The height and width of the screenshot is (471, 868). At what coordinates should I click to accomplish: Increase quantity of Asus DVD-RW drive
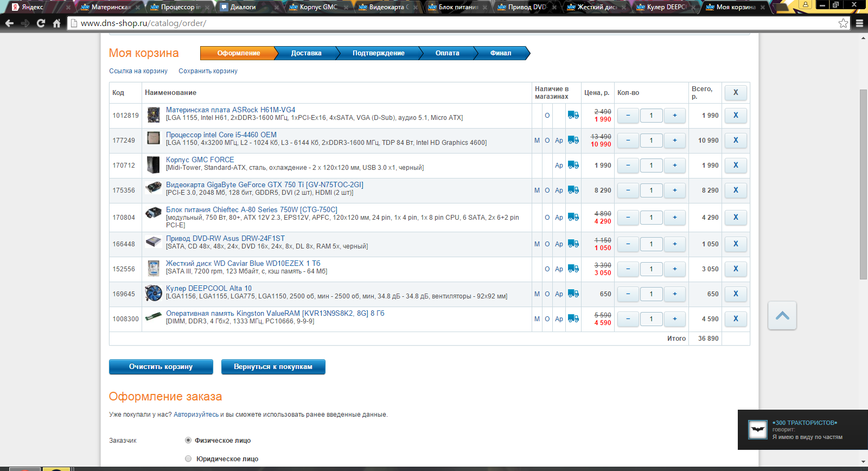[x=675, y=244]
